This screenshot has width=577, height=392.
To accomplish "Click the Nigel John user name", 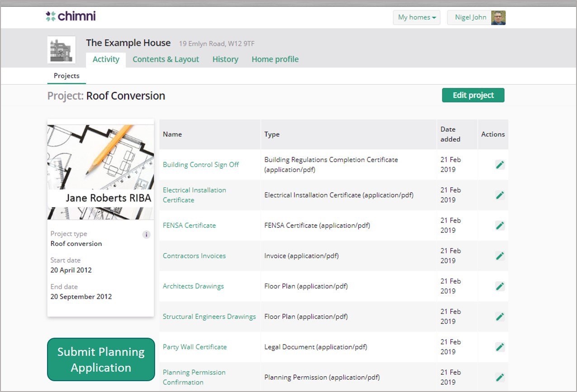I will coord(471,18).
